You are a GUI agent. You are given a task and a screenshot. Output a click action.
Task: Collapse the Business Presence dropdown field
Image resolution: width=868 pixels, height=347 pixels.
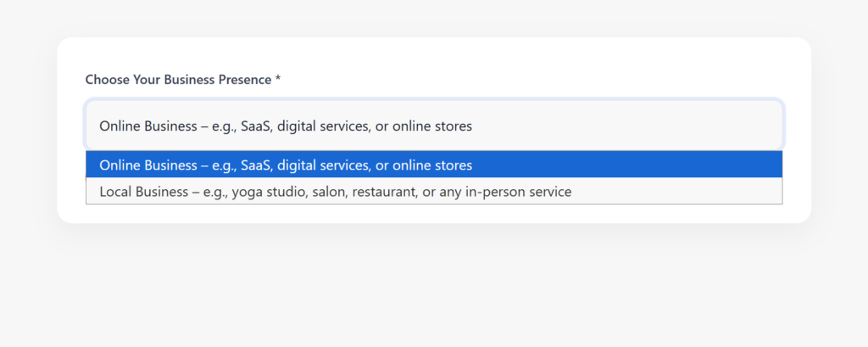433,126
